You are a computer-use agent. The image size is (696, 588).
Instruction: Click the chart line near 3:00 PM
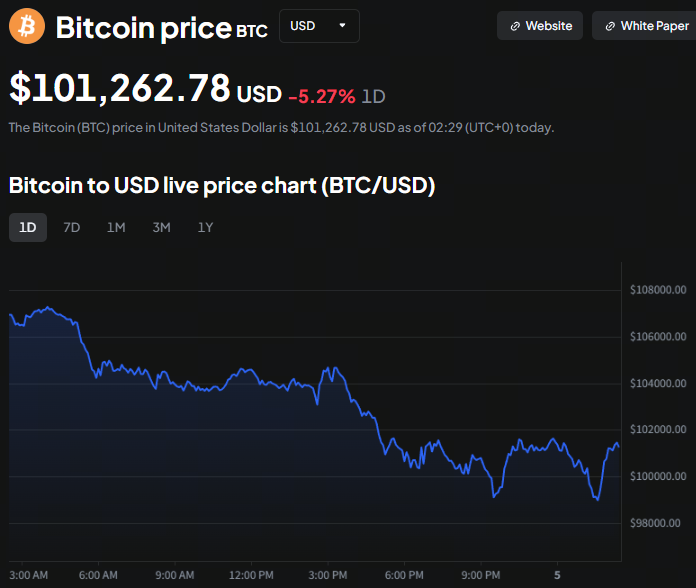(328, 372)
